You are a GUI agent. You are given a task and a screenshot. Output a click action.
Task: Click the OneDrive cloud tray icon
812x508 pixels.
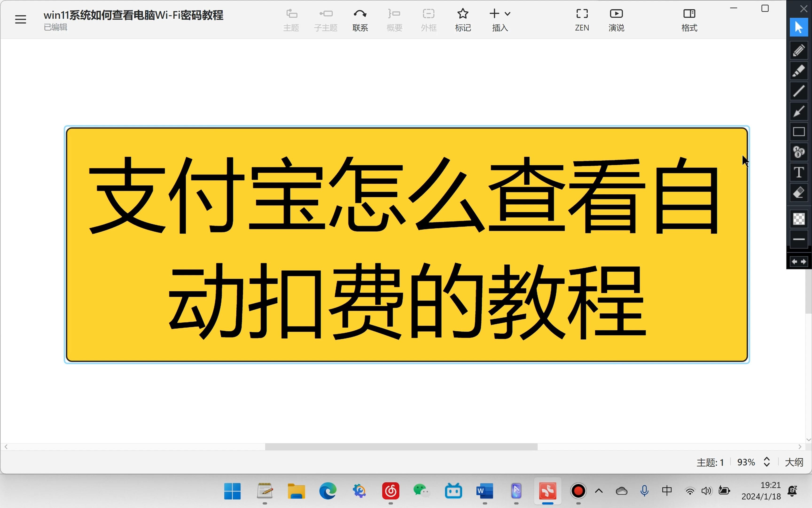click(x=622, y=491)
